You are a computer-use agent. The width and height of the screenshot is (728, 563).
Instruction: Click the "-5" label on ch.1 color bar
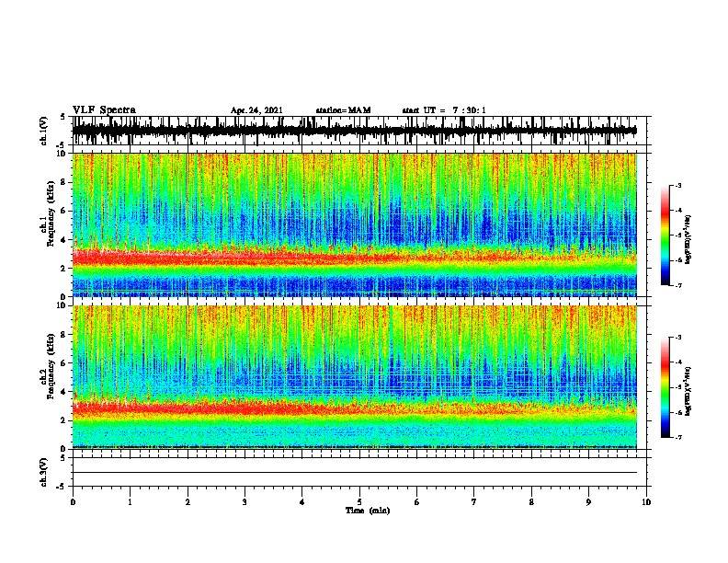point(677,236)
